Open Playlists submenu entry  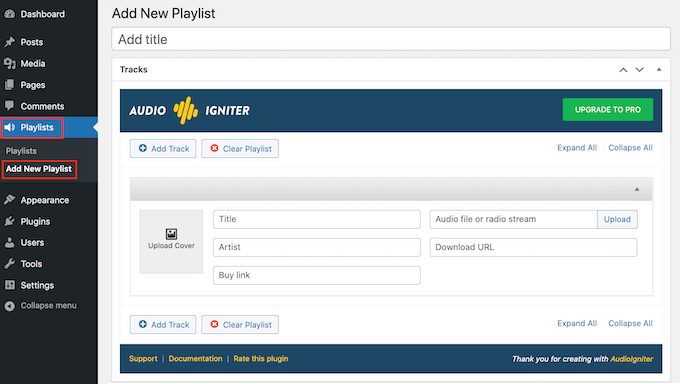click(21, 151)
